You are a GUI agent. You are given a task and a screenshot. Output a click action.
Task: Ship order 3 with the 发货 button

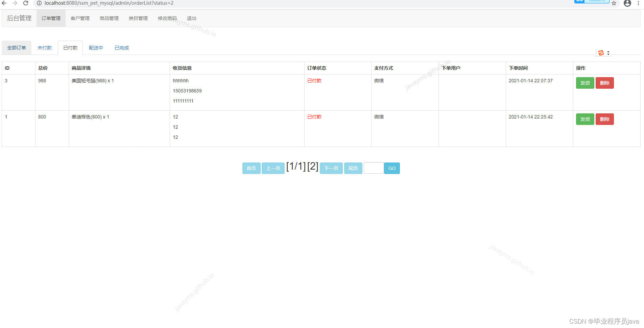pos(585,83)
